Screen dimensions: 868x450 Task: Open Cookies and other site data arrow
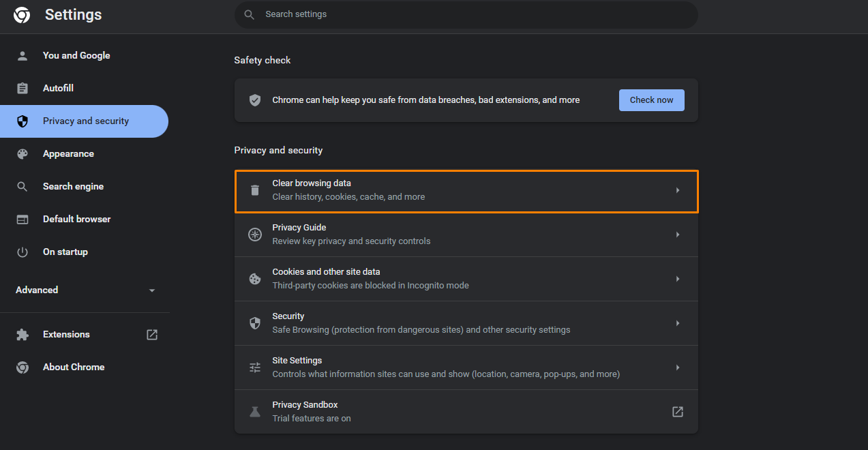coord(678,279)
